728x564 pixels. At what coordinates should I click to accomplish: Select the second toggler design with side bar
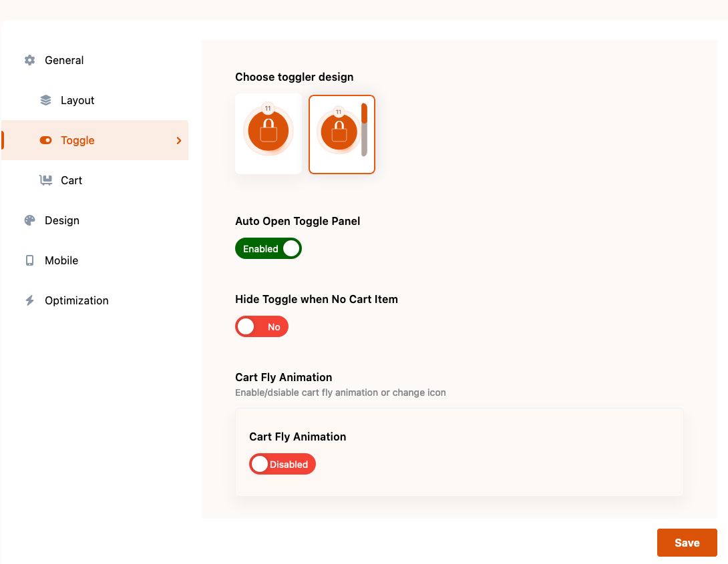(x=342, y=133)
